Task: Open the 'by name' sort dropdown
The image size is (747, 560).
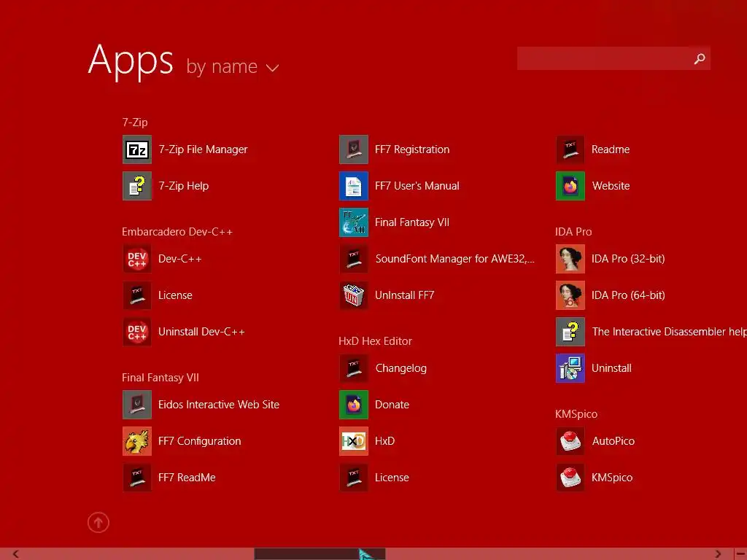Action: (232, 66)
